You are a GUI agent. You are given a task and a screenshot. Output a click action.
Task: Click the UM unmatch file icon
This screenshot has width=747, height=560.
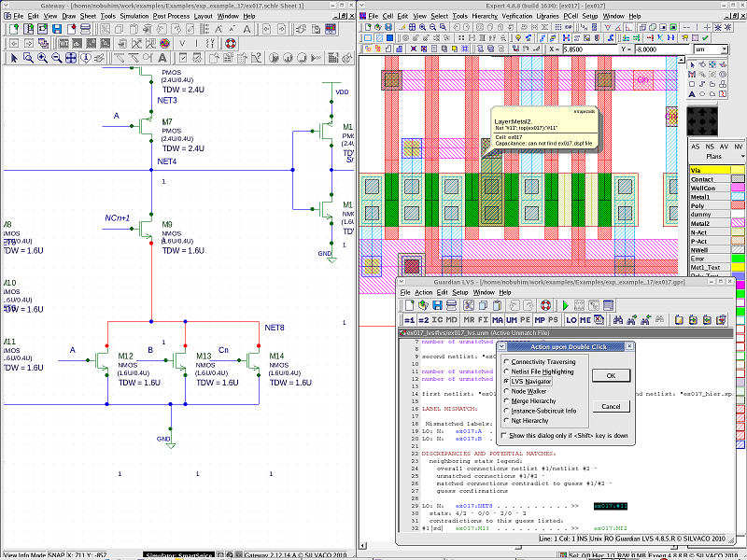[x=512, y=320]
